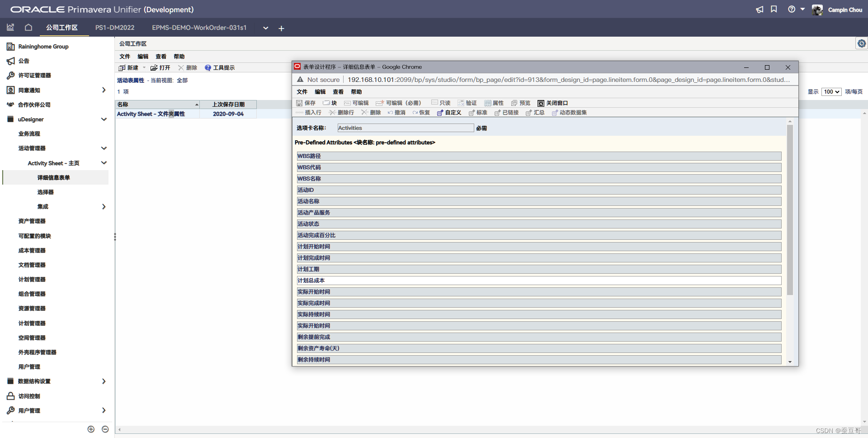The width and height of the screenshot is (868, 438).
Task: Save the form design
Action: coord(307,103)
